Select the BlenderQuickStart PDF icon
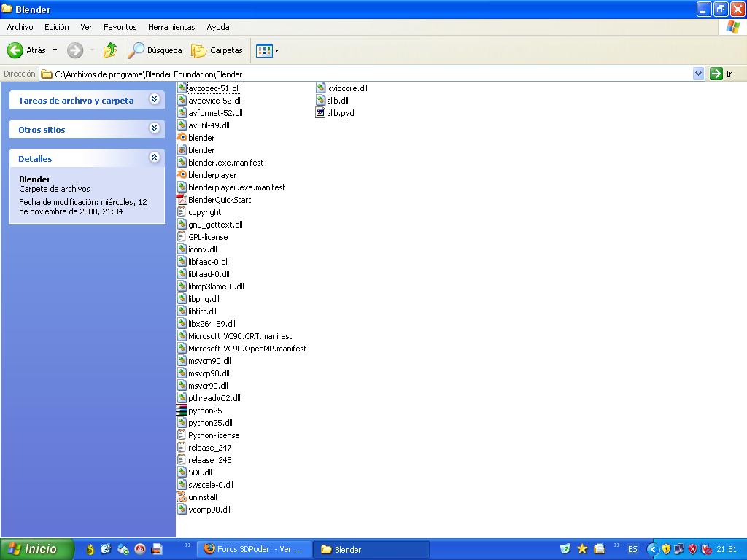The image size is (747, 560). [182, 200]
